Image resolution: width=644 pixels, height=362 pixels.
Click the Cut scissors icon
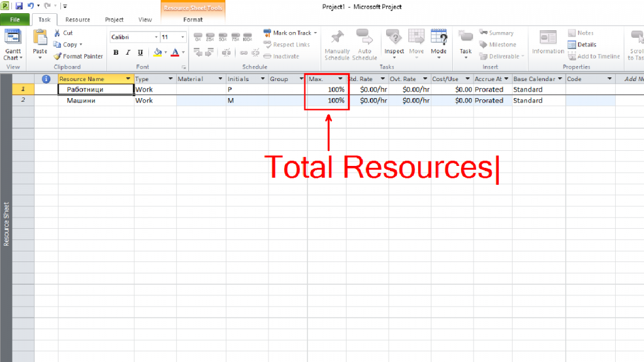57,33
